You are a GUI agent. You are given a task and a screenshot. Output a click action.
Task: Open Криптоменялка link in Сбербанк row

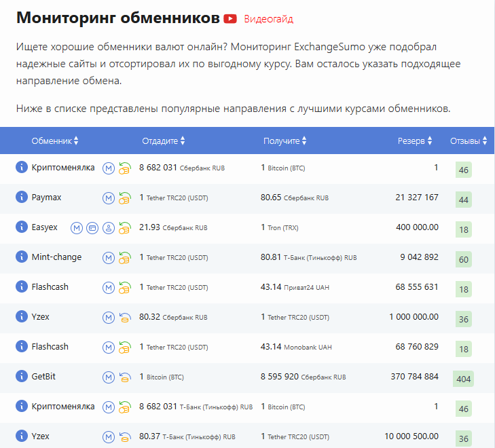(63, 168)
